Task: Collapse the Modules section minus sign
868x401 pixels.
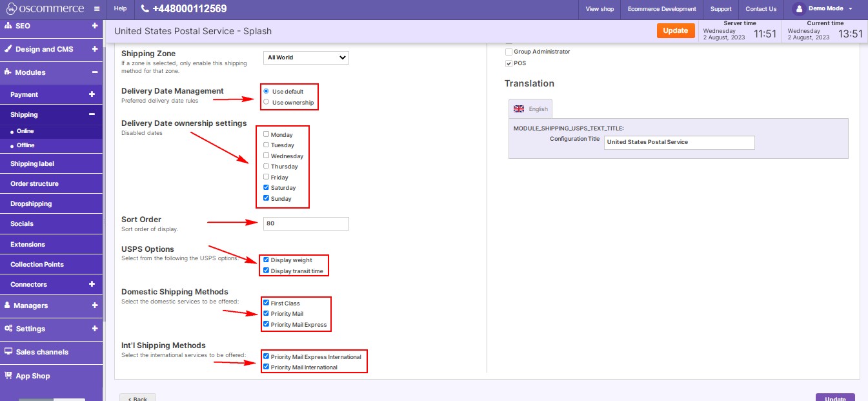Action: click(x=95, y=72)
